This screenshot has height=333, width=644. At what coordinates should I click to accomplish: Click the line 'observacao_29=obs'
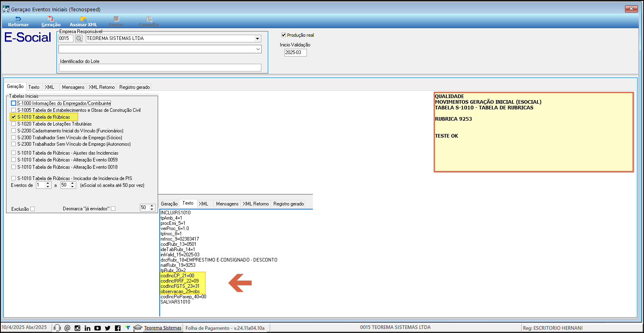180,291
